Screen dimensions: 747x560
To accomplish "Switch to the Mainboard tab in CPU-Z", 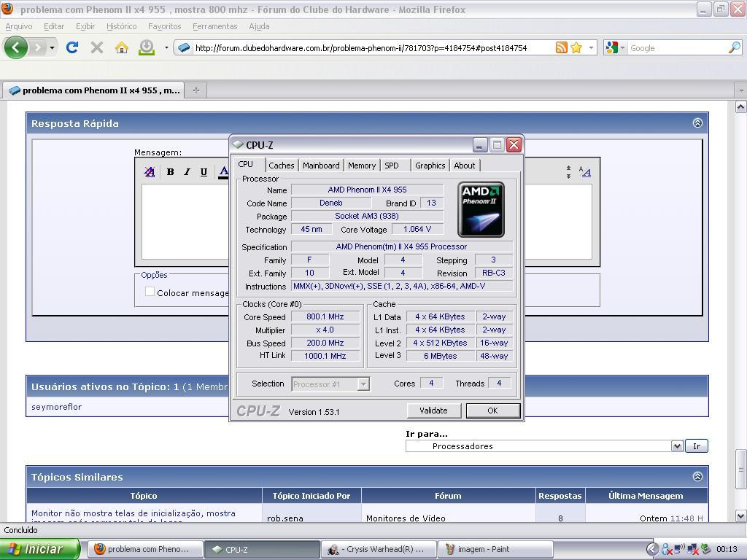I will point(321,166).
